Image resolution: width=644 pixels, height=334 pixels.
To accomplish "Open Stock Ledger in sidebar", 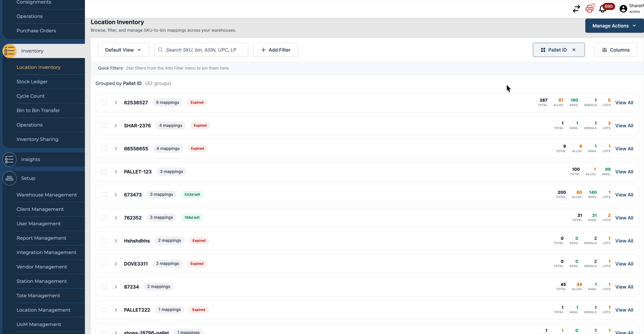I will pos(32,82).
